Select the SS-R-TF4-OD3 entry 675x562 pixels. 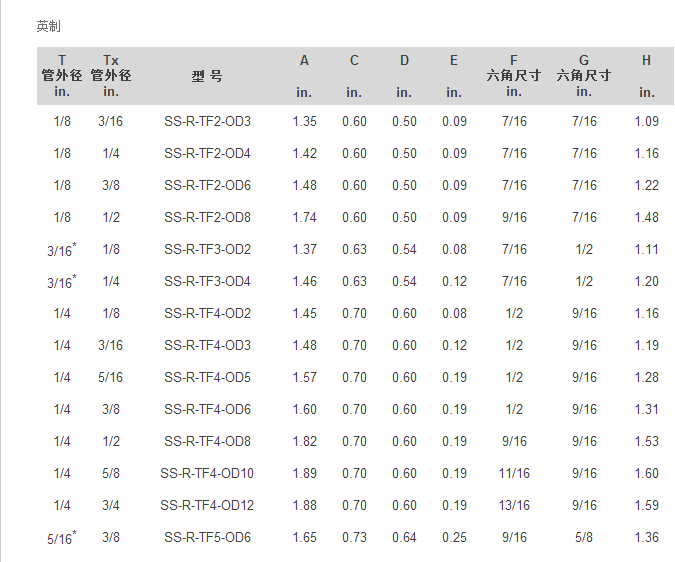(x=207, y=345)
